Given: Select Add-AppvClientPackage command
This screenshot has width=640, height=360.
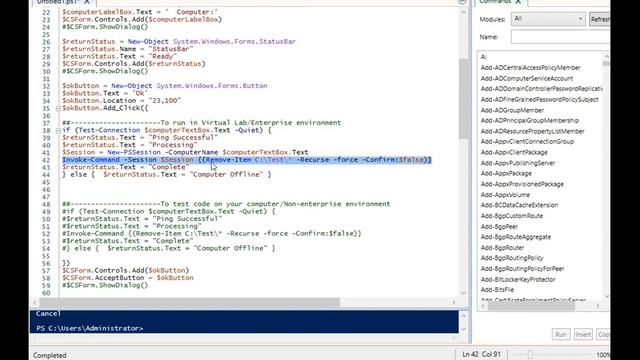Looking at the screenshot, I should pos(514,152).
